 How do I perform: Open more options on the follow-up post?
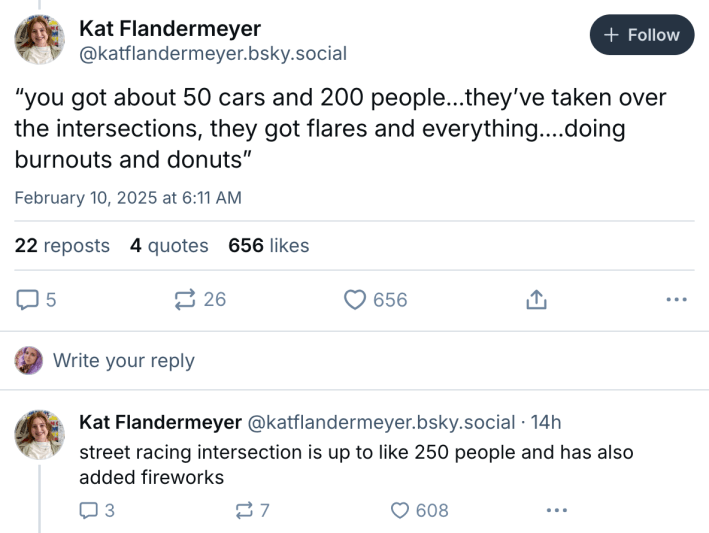pyautogui.click(x=557, y=510)
